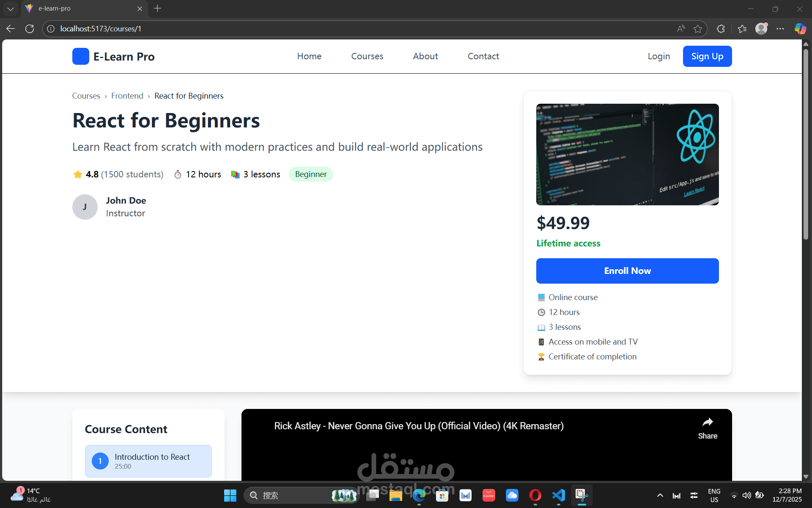
Task: Open the browser settings and more menu
Action: click(780, 29)
